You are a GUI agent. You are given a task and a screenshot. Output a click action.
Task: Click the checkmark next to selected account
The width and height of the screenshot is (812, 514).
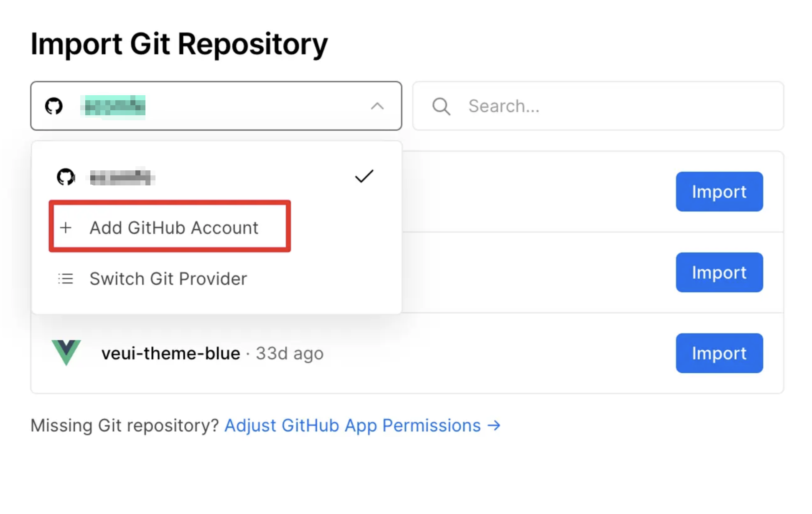click(364, 176)
